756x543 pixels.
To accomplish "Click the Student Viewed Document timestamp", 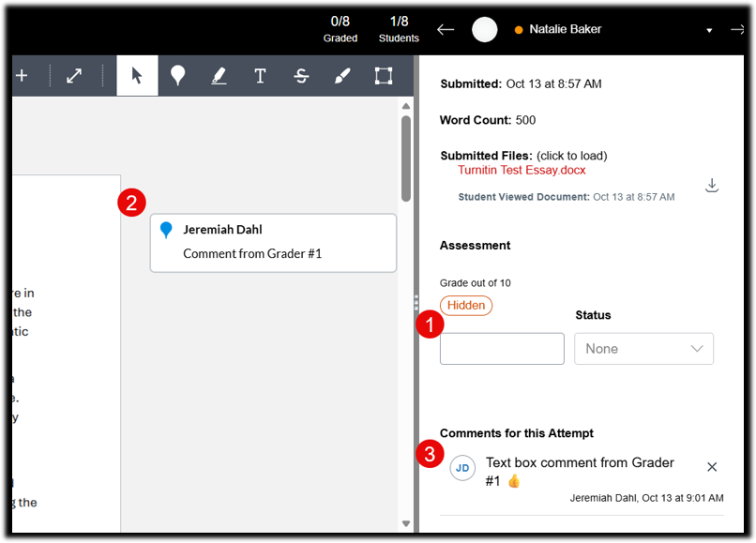I will click(566, 197).
